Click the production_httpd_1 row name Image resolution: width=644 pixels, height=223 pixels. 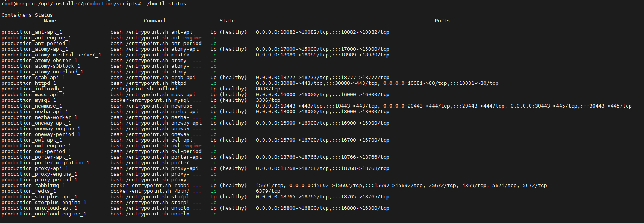pos(29,83)
